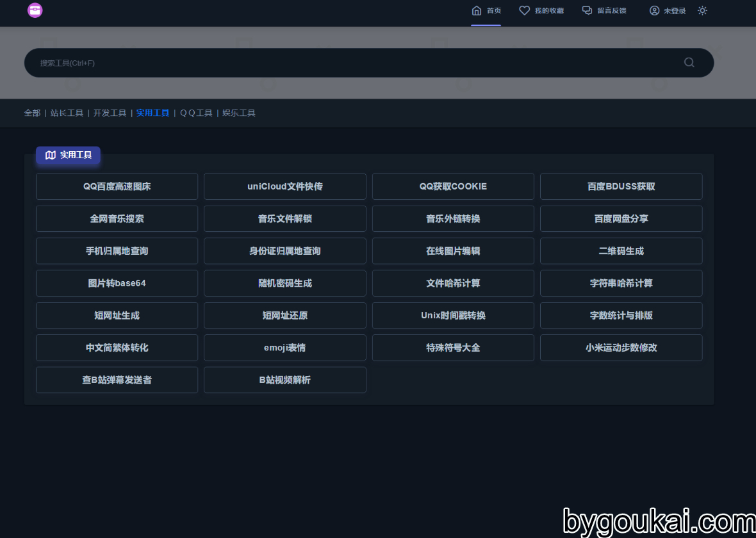The width and height of the screenshot is (756, 538).
Task: Open QQ百度高速图床 tool
Action: pyautogui.click(x=117, y=186)
